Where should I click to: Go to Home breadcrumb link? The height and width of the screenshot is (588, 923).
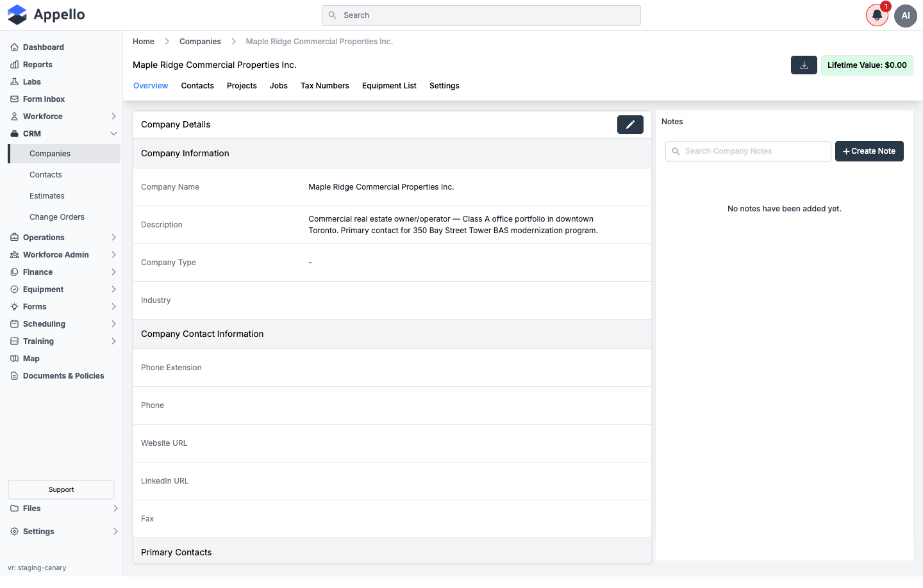point(144,42)
